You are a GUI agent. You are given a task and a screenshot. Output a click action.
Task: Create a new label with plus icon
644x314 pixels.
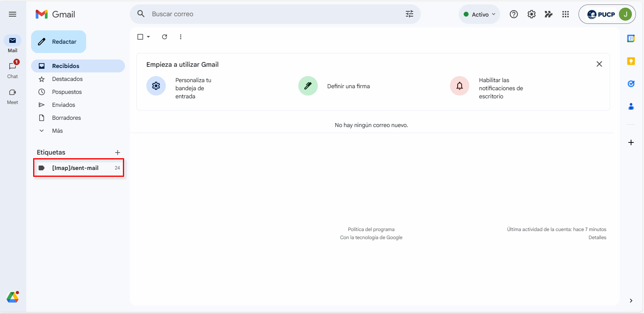[x=118, y=153]
